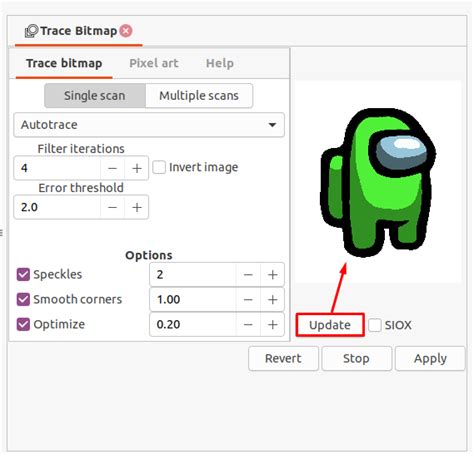Click the Speckles value field
The image size is (474, 454).
click(193, 275)
